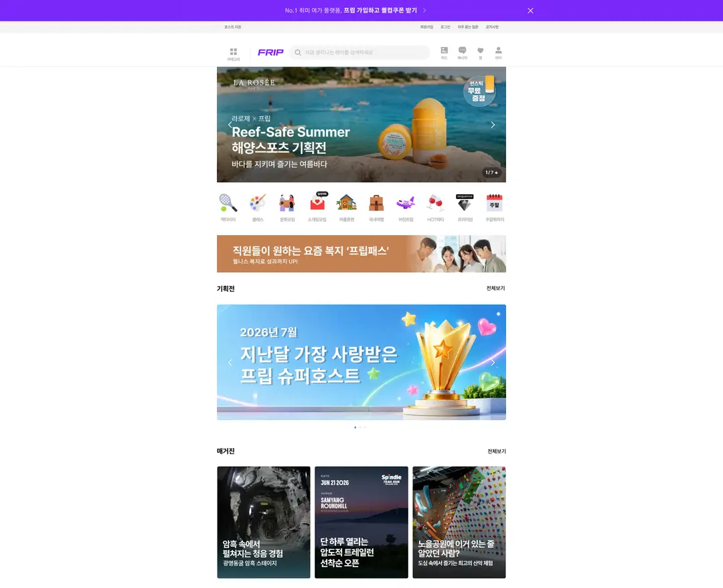Viewport: 723px width, 588px height.
Task: Select the 국내여행 briefcase category
Action: [376, 208]
